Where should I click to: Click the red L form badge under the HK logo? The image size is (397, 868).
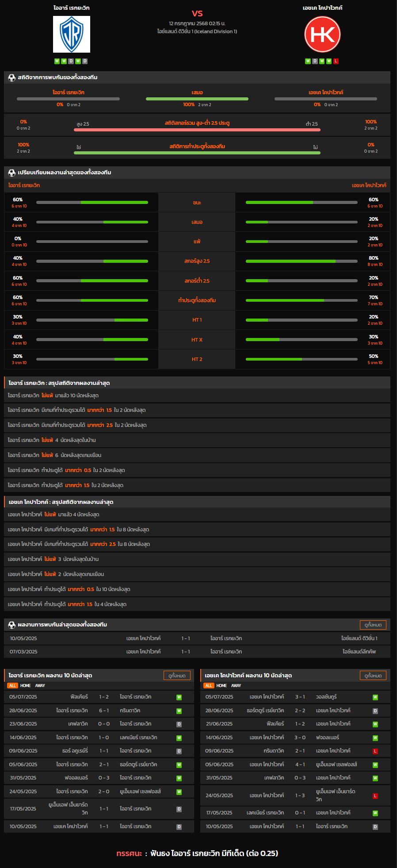[x=336, y=61]
